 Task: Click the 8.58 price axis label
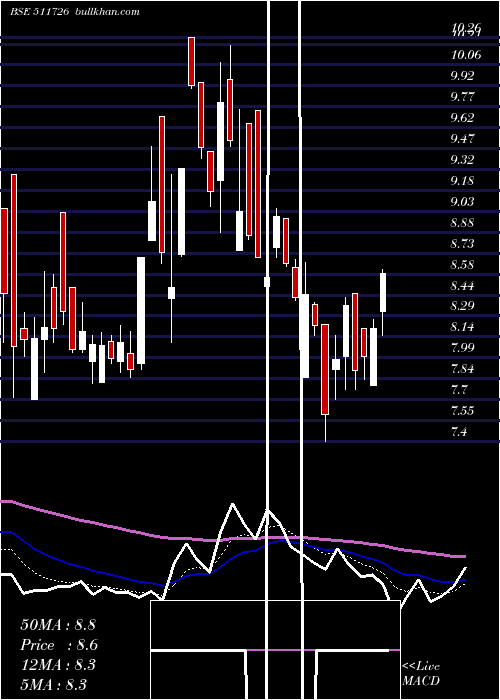tap(462, 264)
